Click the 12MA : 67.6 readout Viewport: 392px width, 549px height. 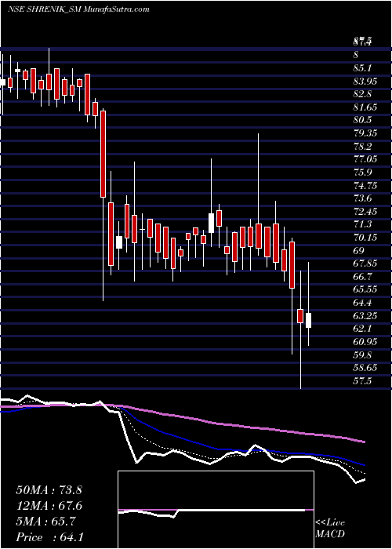[x=49, y=506]
